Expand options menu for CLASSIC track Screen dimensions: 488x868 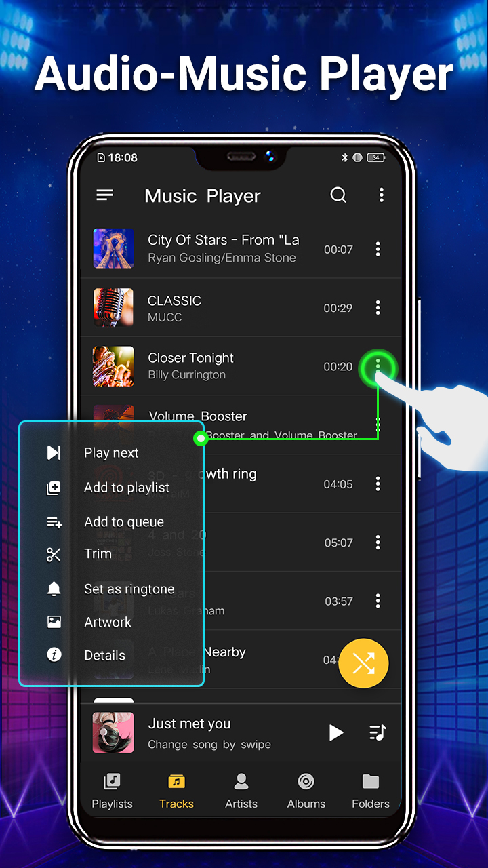tap(378, 308)
